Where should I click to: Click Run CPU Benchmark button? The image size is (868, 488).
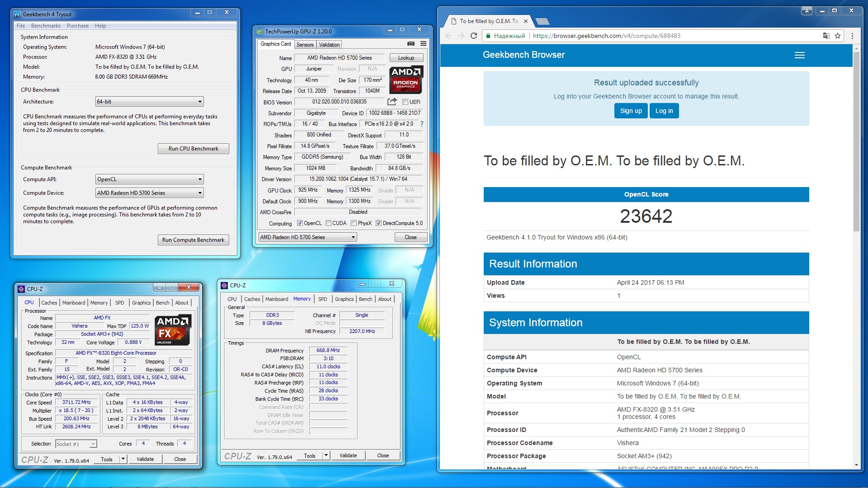193,149
